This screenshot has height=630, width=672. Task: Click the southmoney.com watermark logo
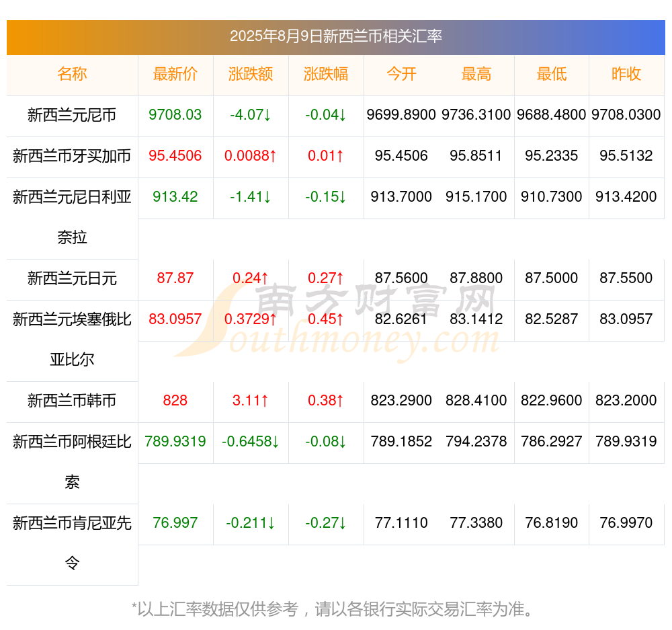click(x=337, y=321)
